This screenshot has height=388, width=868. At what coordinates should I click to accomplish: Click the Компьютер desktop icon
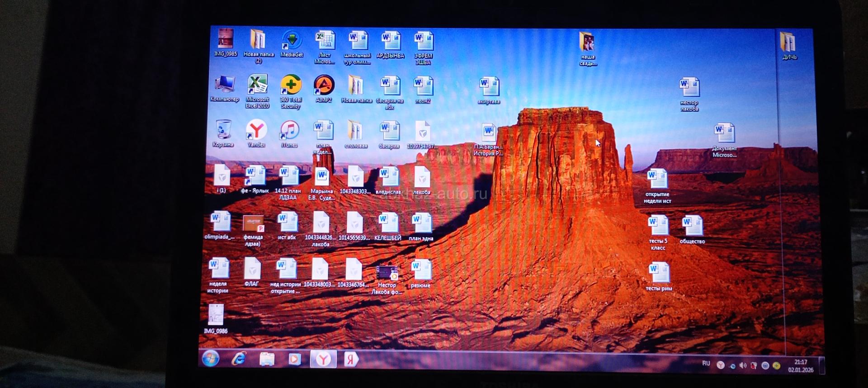(x=224, y=85)
